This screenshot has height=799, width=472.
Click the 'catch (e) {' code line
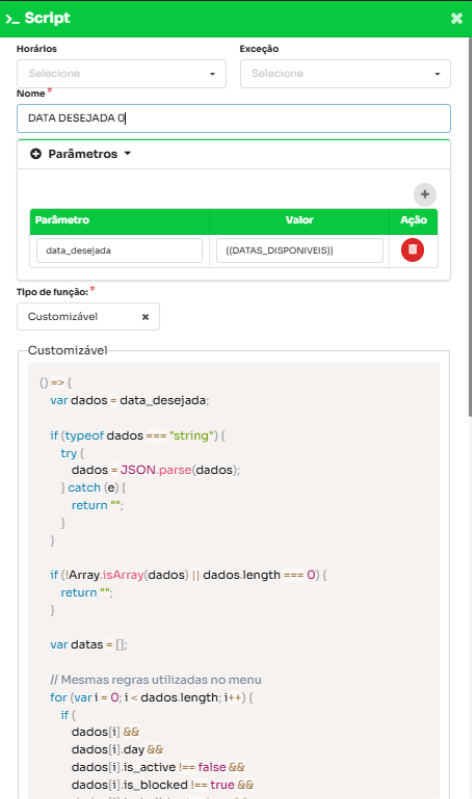[x=93, y=488]
